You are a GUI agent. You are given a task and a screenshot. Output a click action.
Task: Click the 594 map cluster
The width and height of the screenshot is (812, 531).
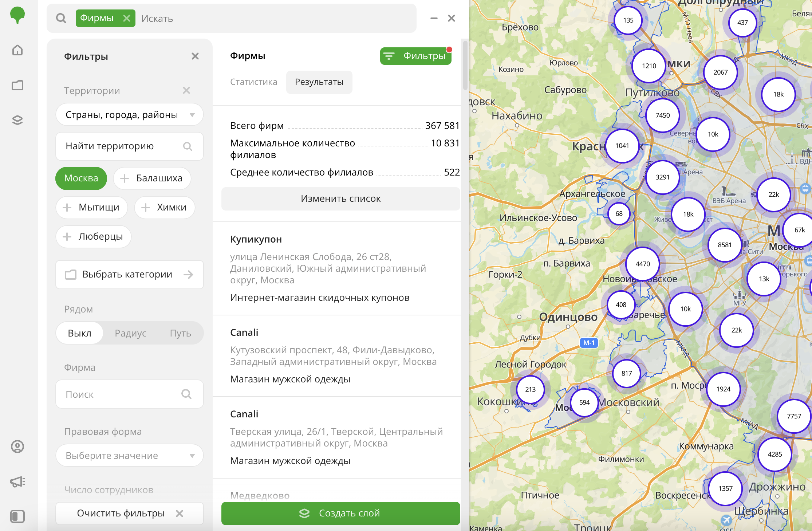point(584,402)
